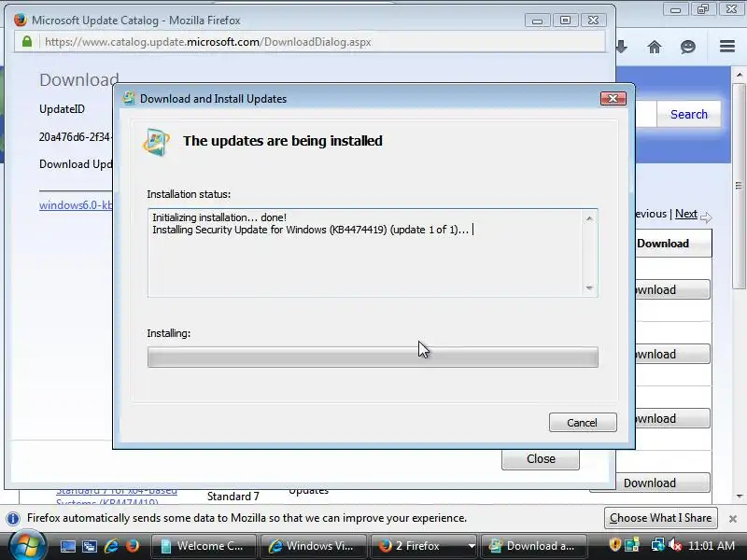
Task: Launch Firefox from quick launch
Action: pos(133,546)
